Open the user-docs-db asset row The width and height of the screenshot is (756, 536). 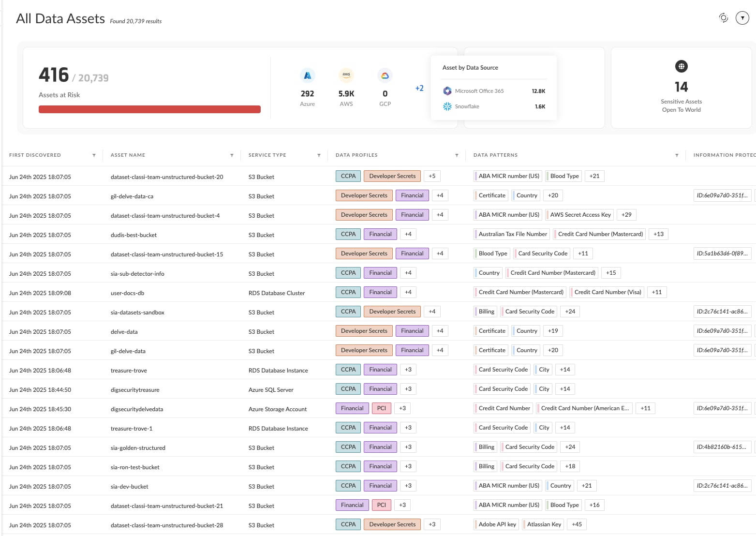tap(127, 293)
